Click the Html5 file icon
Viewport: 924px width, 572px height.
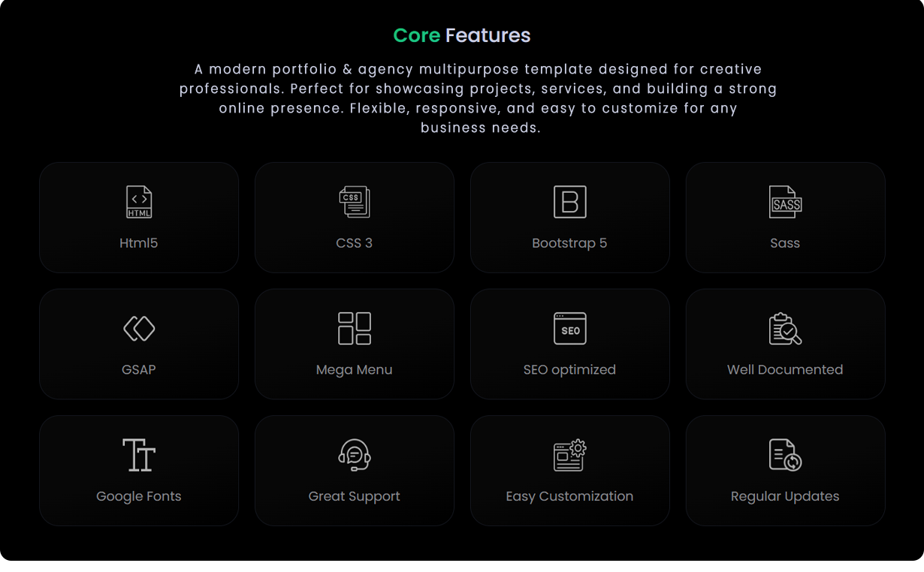[138, 201]
